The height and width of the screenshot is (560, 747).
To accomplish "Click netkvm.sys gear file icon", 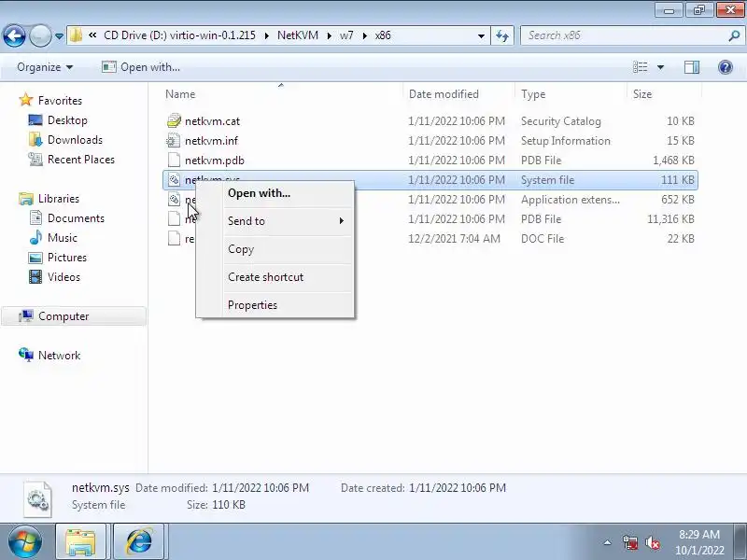I will coord(174,179).
